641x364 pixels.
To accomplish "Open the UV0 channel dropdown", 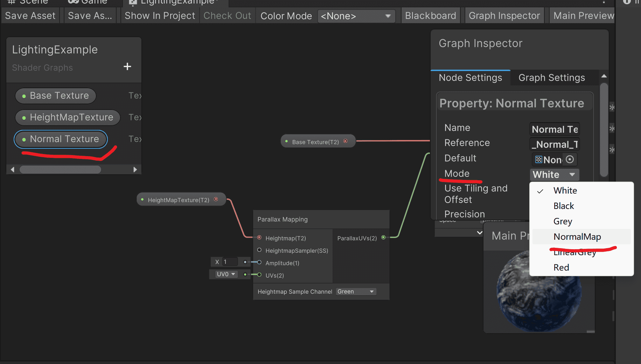I will point(226,274).
